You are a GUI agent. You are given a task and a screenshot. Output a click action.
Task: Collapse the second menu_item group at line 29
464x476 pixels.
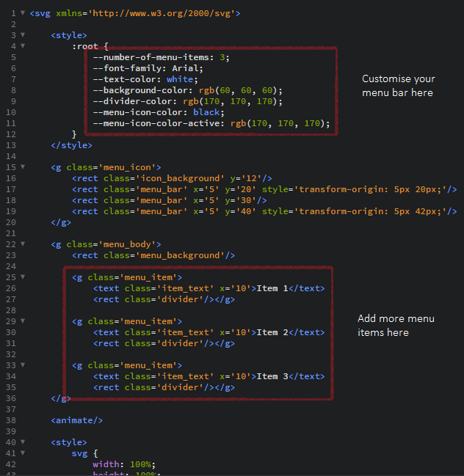pos(23,321)
